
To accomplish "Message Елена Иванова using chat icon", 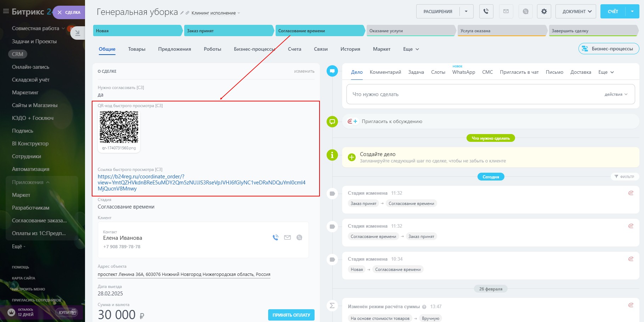I will point(299,238).
